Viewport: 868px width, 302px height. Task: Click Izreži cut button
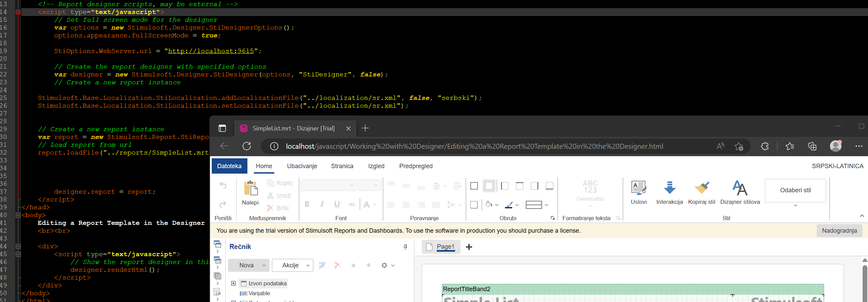[279, 196]
